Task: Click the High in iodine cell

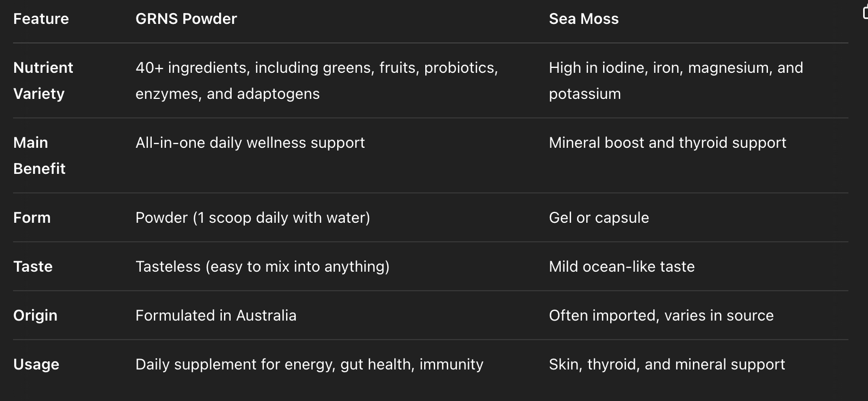Action: [x=675, y=80]
